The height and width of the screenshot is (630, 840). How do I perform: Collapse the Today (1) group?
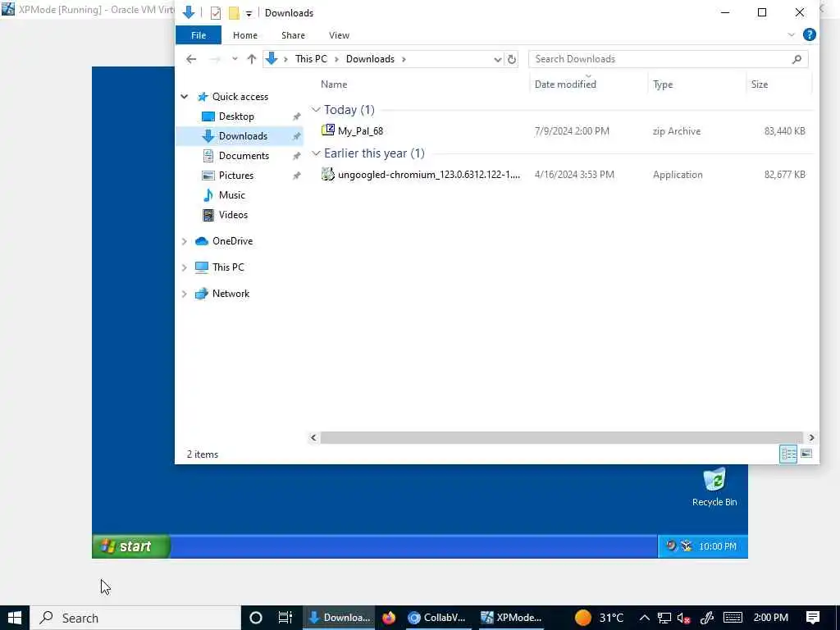pyautogui.click(x=316, y=110)
